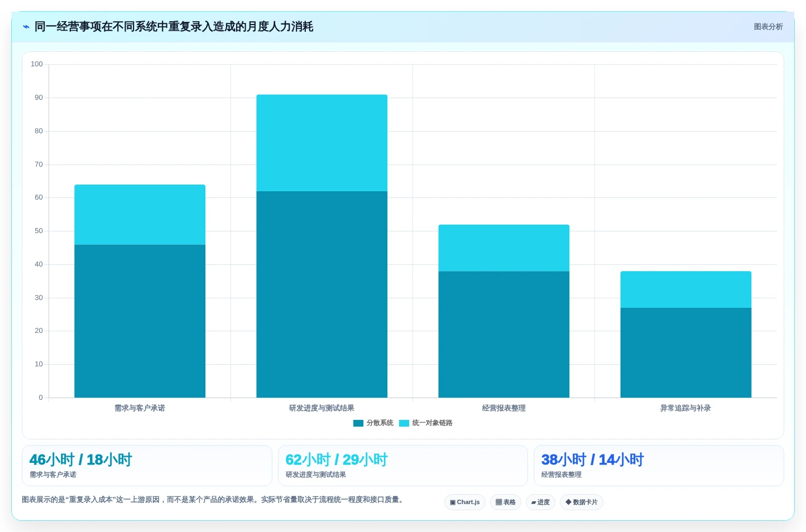
Task: Click the footnote text starting 图表展示的是
Action: pyautogui.click(x=213, y=500)
